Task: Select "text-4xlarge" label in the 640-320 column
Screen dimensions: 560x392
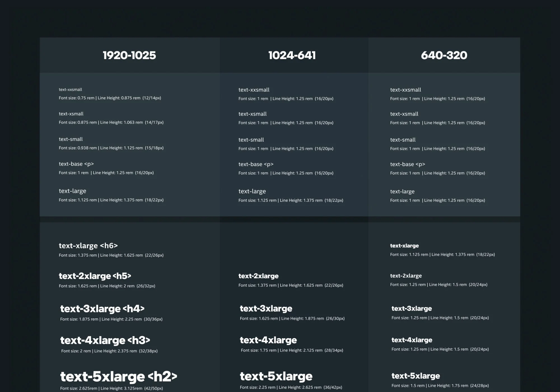Action: tap(412, 340)
